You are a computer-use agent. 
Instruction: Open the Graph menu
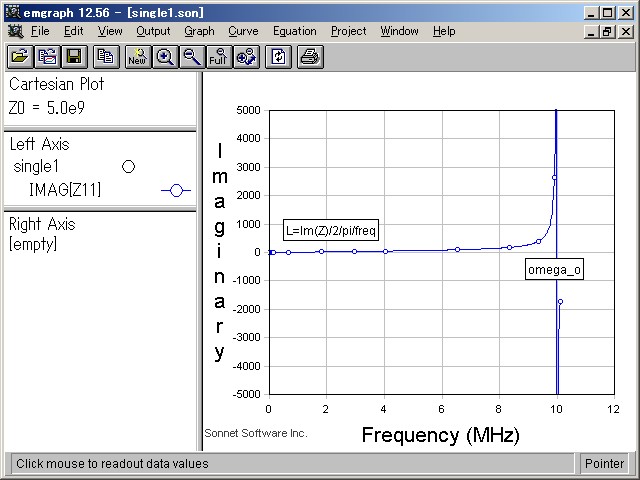[199, 31]
